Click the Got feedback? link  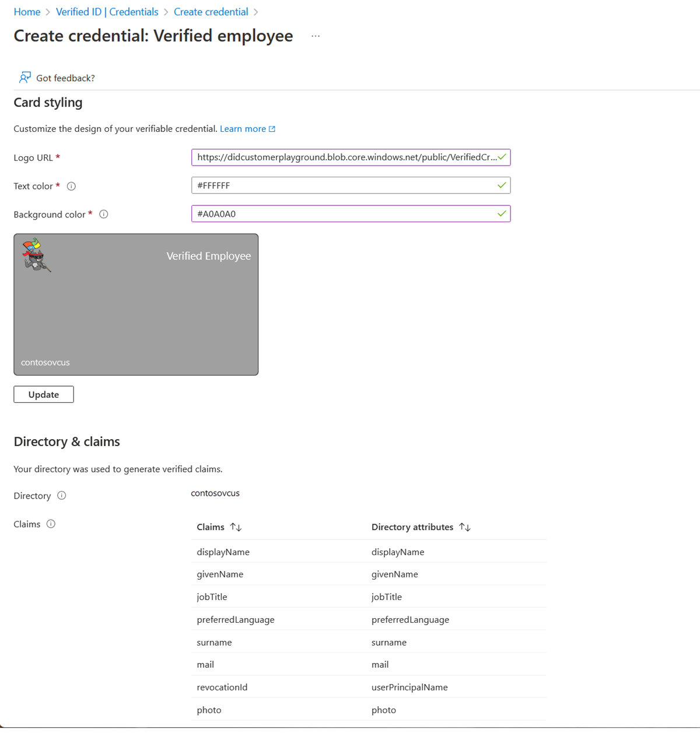click(x=65, y=78)
